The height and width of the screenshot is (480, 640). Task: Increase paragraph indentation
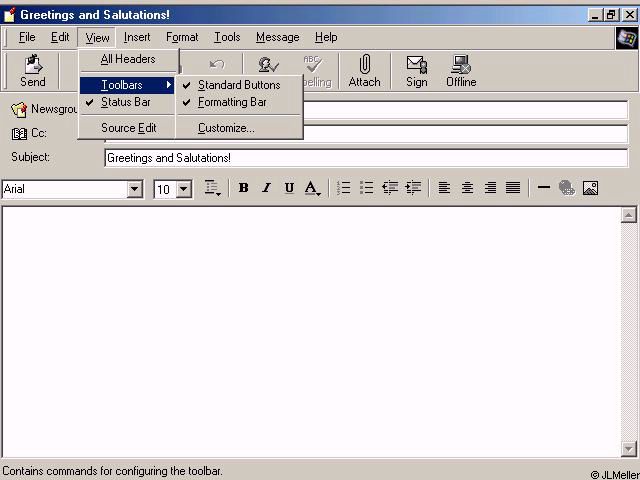pyautogui.click(x=413, y=188)
